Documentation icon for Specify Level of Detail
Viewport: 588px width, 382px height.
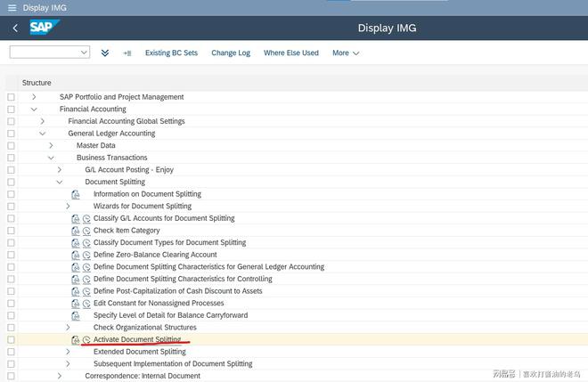(x=76, y=315)
